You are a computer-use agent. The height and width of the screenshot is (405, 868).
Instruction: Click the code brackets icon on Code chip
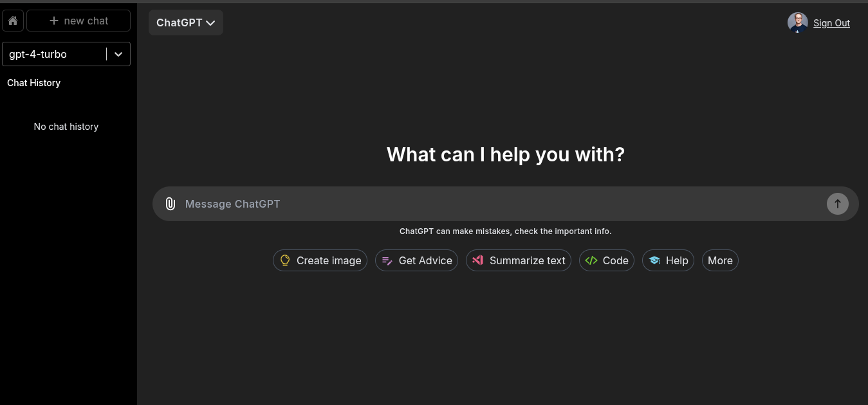coord(591,260)
